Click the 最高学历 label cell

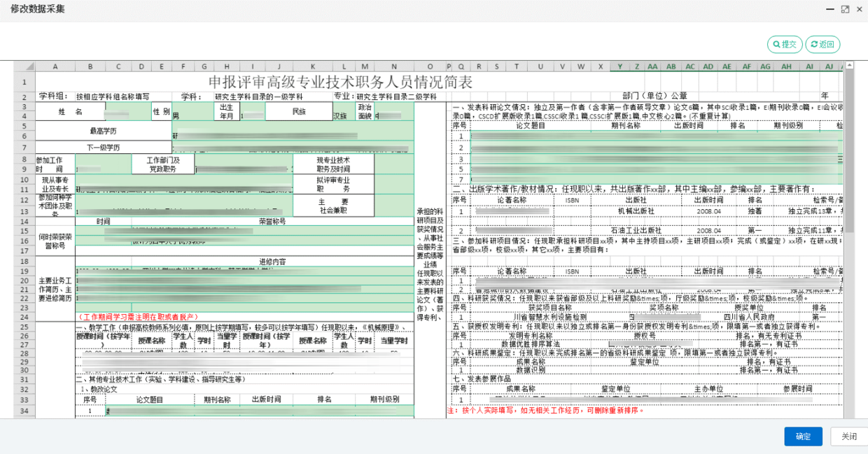point(103,131)
